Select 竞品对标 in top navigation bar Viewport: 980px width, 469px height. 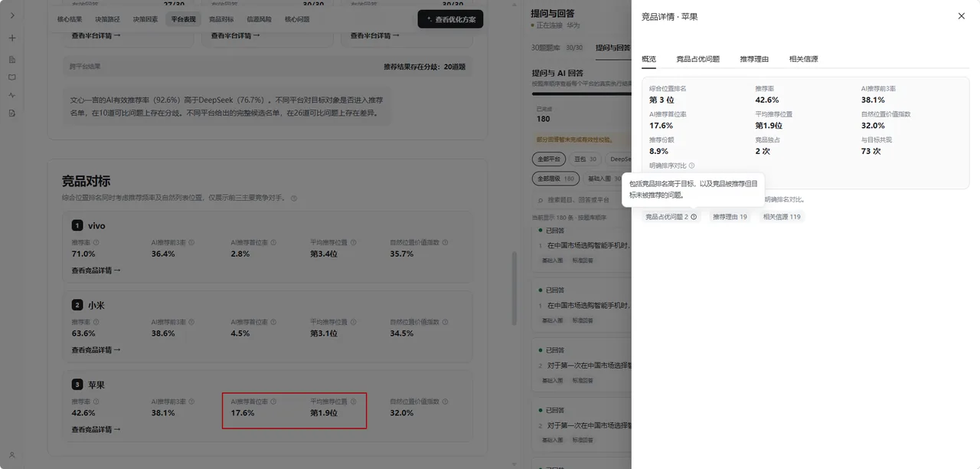tap(221, 19)
